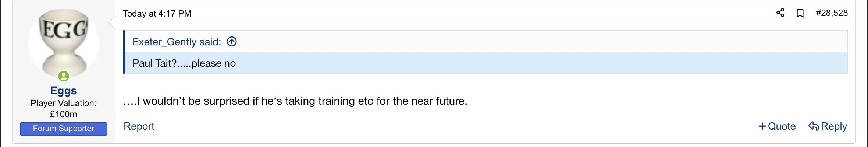The image size is (868, 147).
Task: Click the plus icon beside Quote
Action: 762,126
